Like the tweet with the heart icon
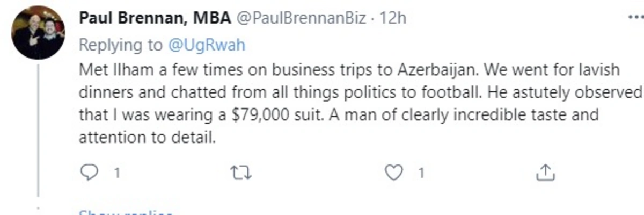The image size is (644, 215). click(x=394, y=173)
